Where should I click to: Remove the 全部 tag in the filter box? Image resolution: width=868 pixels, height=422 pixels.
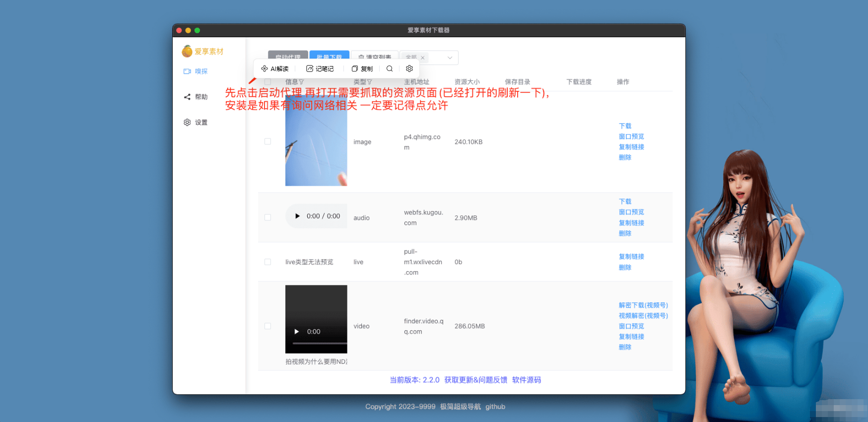click(423, 58)
